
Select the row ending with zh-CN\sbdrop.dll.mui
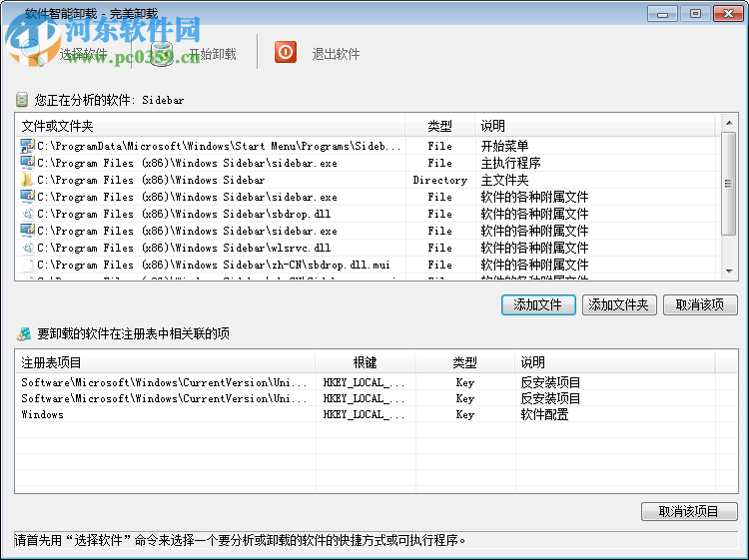coord(367,265)
